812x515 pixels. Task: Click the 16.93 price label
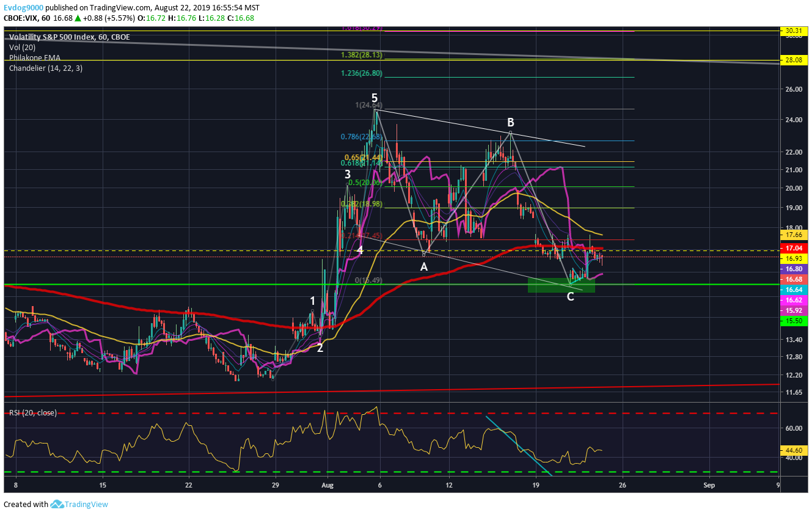pyautogui.click(x=794, y=259)
